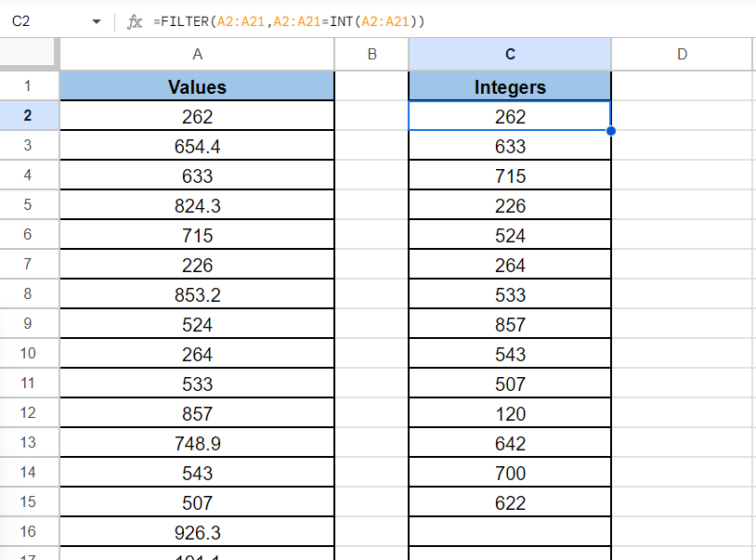Viewport: 756px width, 560px height.
Task: Select column C header
Action: click(510, 55)
